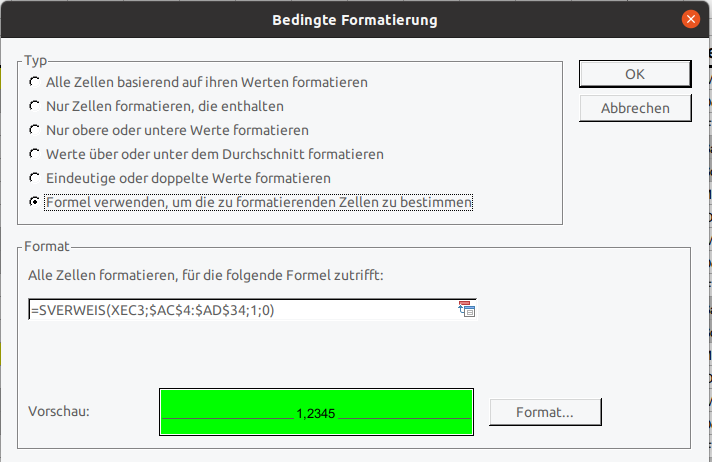This screenshot has height=462, width=712.
Task: Click the 'Vorschau:' label
Action: click(x=61, y=410)
